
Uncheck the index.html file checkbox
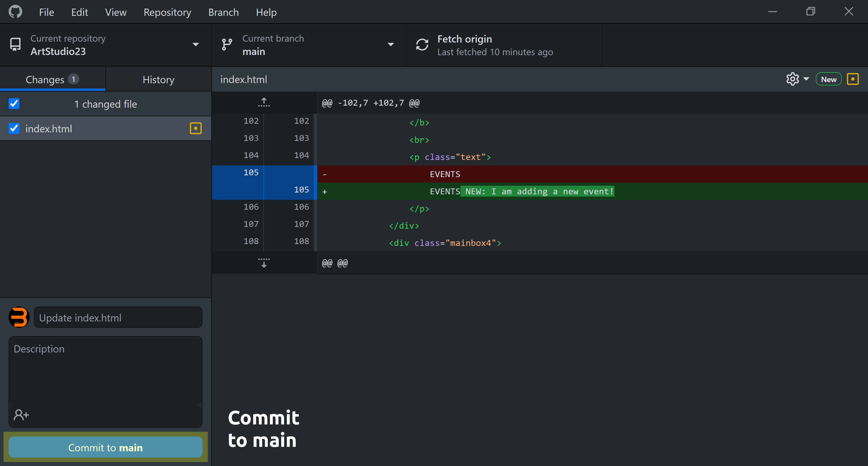pos(14,128)
